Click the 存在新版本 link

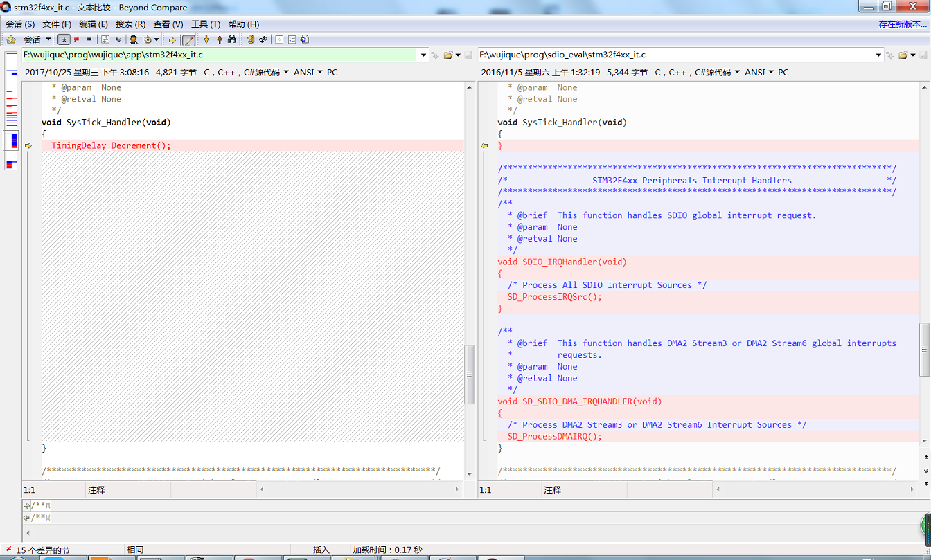tap(903, 24)
